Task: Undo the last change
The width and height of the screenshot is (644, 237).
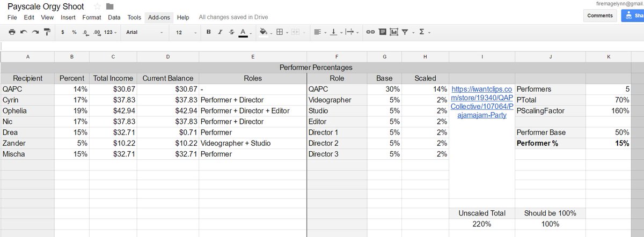Action: [24, 32]
